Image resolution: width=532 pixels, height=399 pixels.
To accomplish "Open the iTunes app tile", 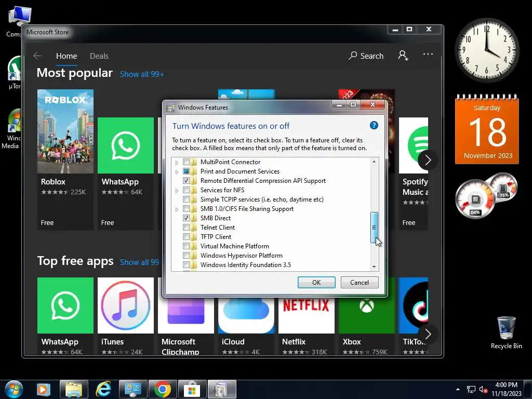I will (126, 316).
